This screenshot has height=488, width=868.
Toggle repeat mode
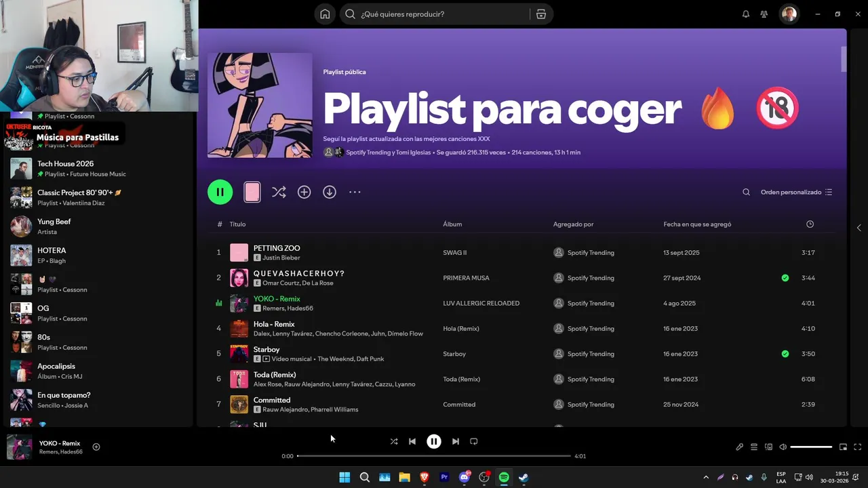pos(474,441)
